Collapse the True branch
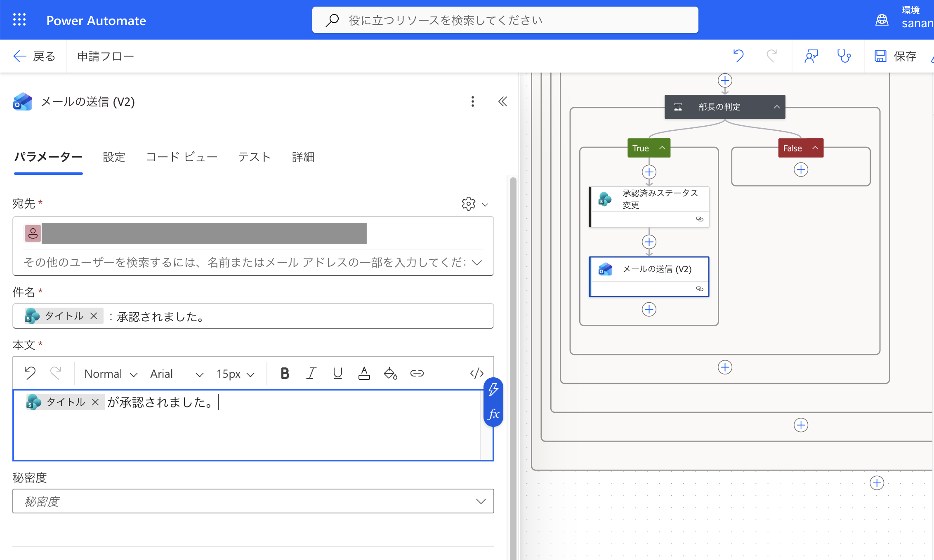The height and width of the screenshot is (560, 934). [x=662, y=148]
